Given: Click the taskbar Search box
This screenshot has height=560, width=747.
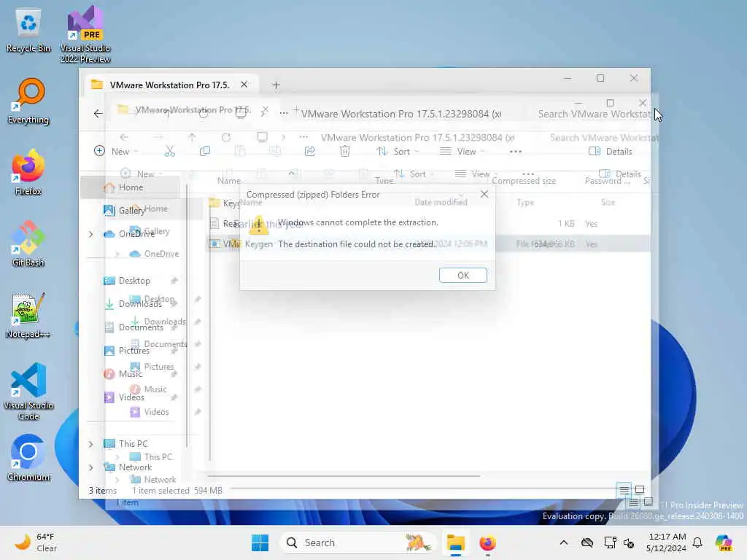Looking at the screenshot, I should pos(357,542).
